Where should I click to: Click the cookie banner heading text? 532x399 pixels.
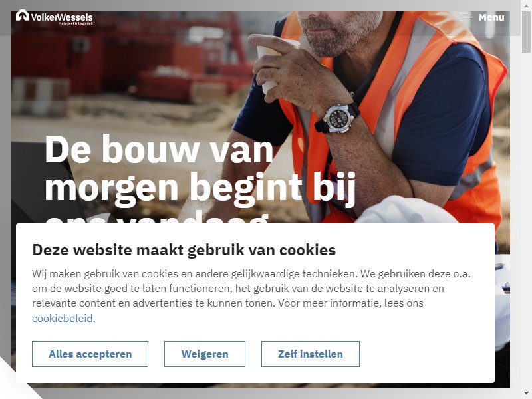click(x=184, y=250)
